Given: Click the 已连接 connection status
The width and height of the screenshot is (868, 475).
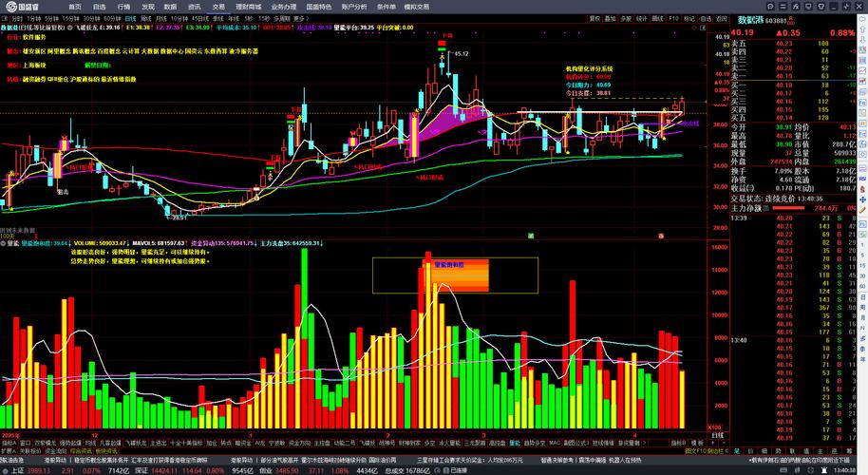Looking at the screenshot, I should 459,470.
